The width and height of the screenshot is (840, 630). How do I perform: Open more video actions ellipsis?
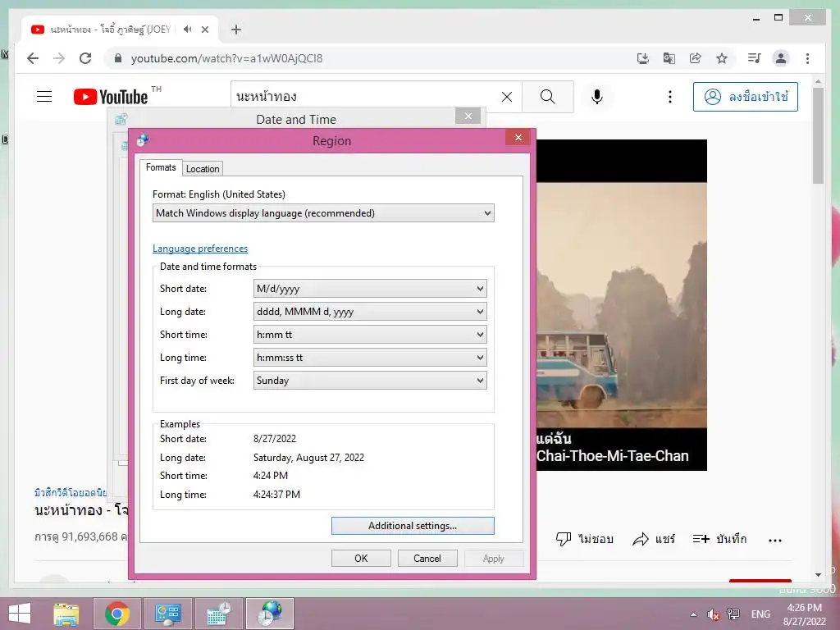774,540
